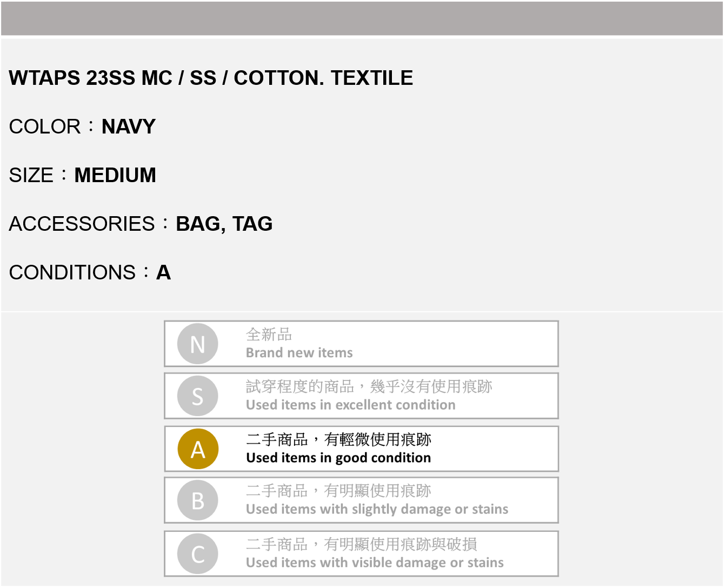Image resolution: width=726 pixels, height=588 pixels.
Task: Click "Used items with visible damage or stains"
Action: click(x=375, y=563)
